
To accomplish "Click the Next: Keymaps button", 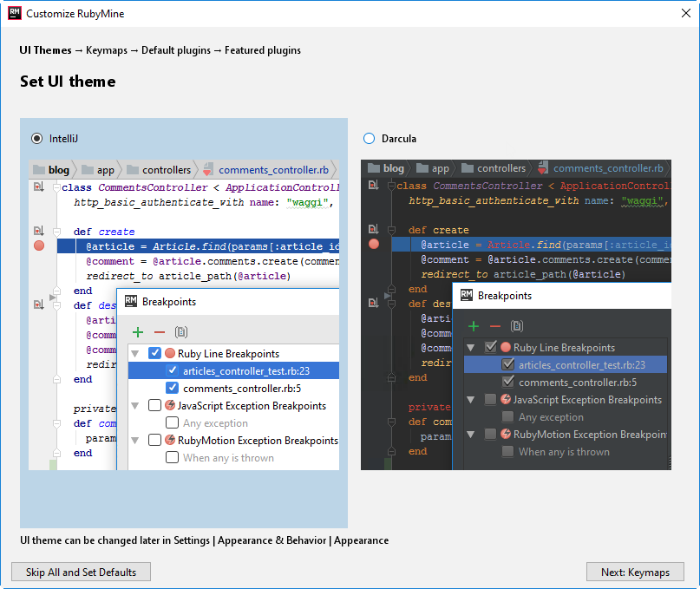I will coord(635,572).
